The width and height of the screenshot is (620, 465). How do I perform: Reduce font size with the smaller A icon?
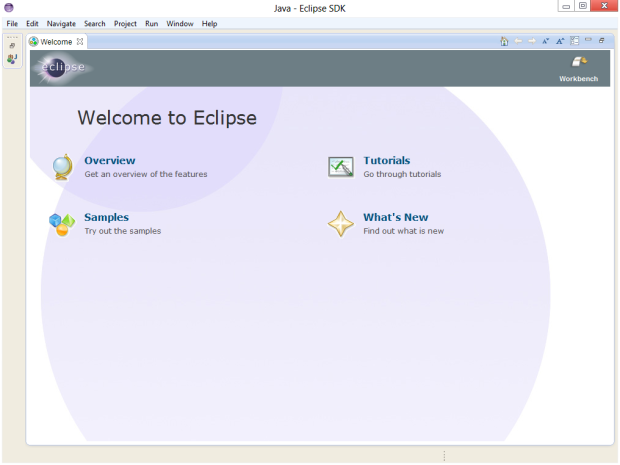(x=546, y=41)
